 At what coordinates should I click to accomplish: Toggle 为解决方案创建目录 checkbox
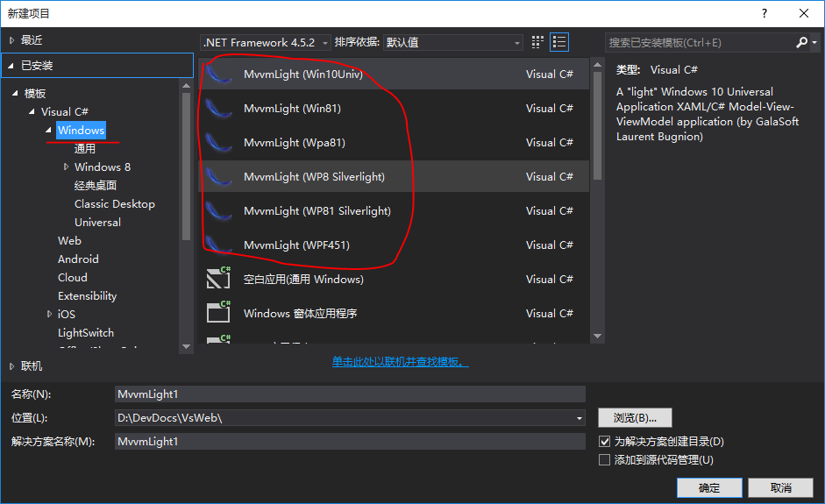point(605,442)
